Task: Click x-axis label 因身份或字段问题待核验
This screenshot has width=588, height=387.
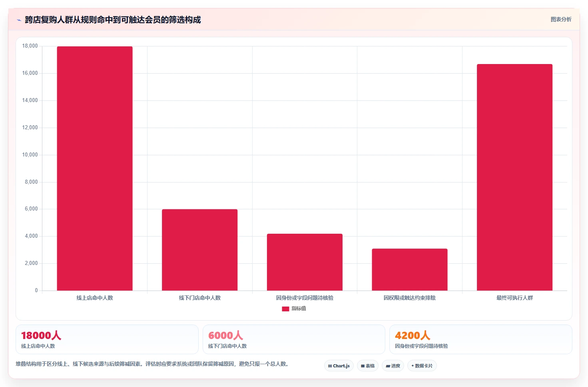Action: [x=305, y=298]
